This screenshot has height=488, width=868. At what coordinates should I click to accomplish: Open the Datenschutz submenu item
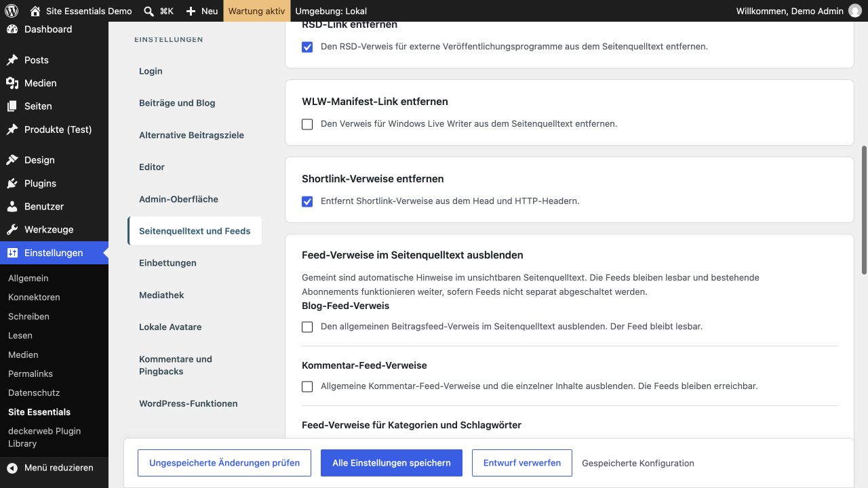coord(34,392)
